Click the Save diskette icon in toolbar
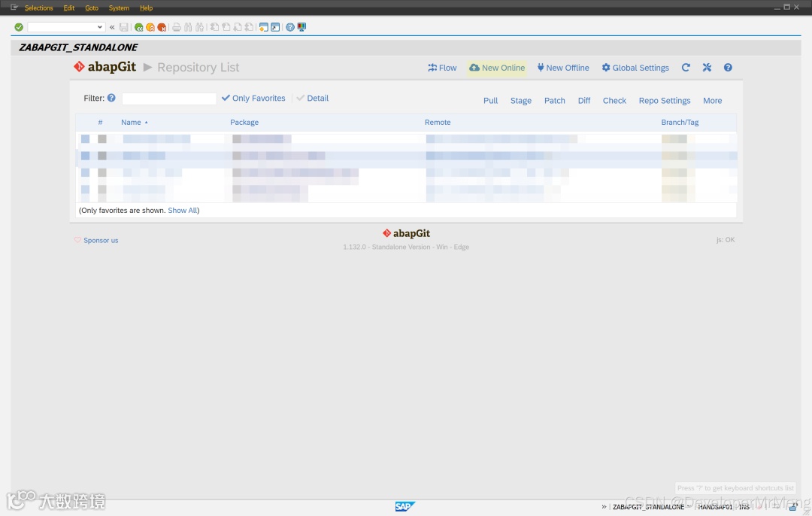The height and width of the screenshot is (516, 812). click(x=124, y=27)
